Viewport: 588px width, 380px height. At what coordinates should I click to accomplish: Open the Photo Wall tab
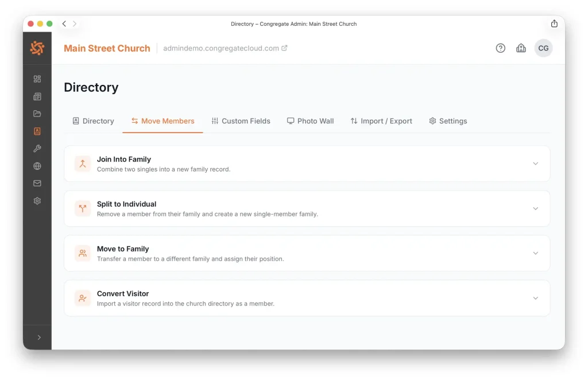click(x=310, y=121)
